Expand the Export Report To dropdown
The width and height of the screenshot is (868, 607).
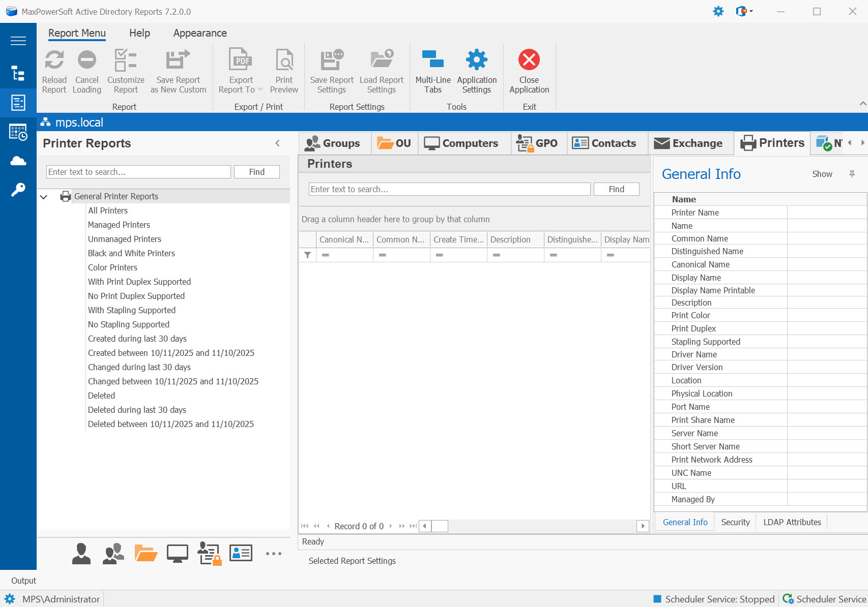pos(261,89)
